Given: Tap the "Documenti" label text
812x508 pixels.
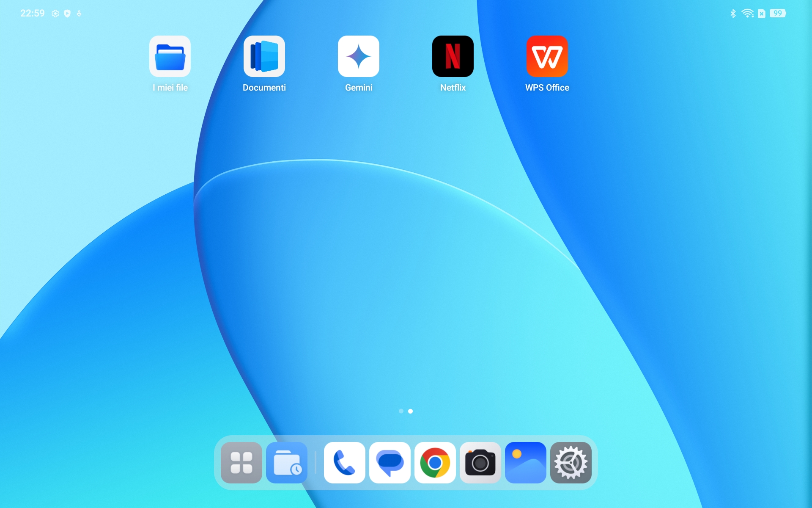Looking at the screenshot, I should click(x=264, y=88).
